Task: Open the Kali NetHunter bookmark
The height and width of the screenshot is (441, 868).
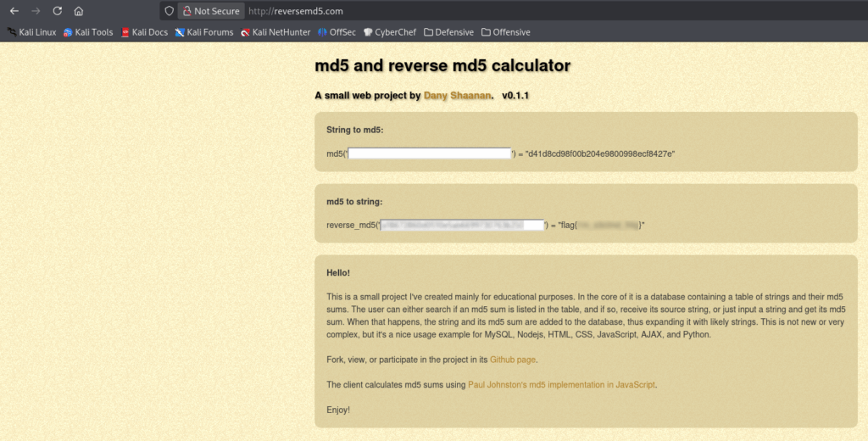Action: tap(275, 32)
